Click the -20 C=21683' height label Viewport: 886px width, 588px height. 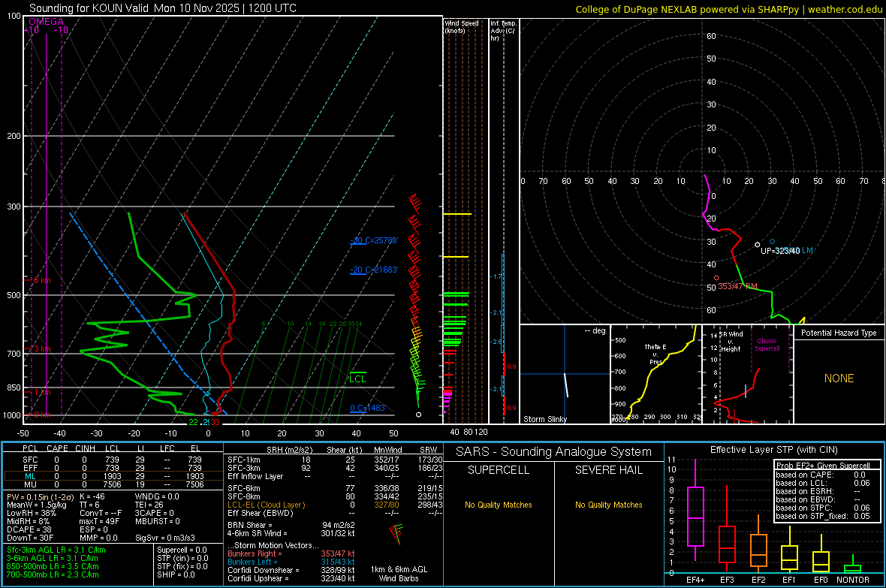374,270
